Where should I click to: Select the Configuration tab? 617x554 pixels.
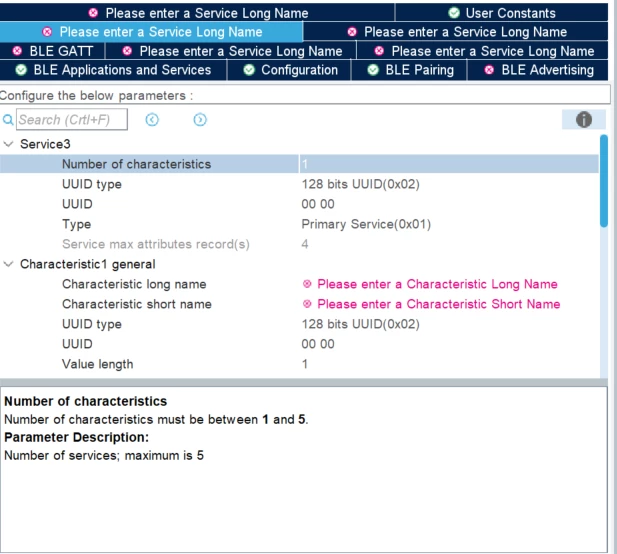(289, 70)
